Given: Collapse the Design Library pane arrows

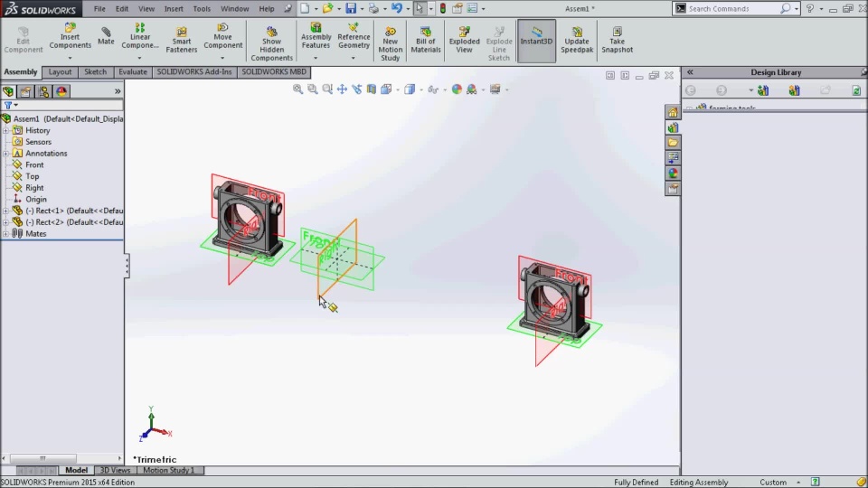Looking at the screenshot, I should [x=690, y=72].
